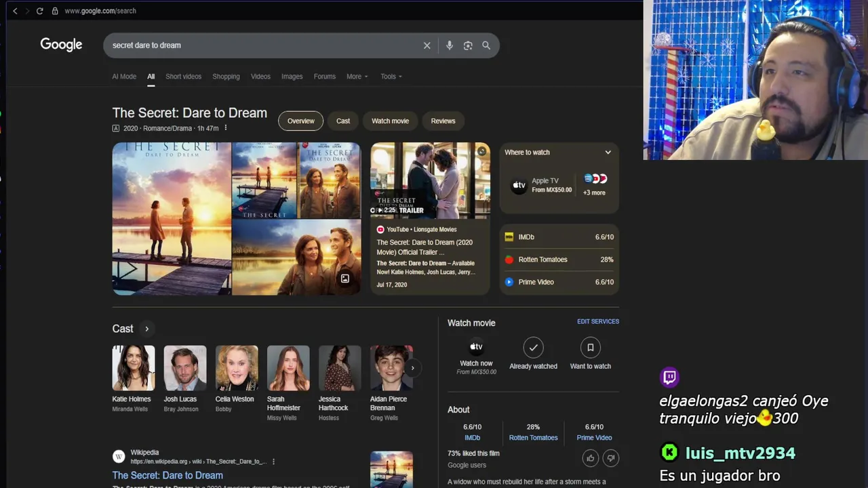Collapse the Where to watch panel

click(608, 152)
